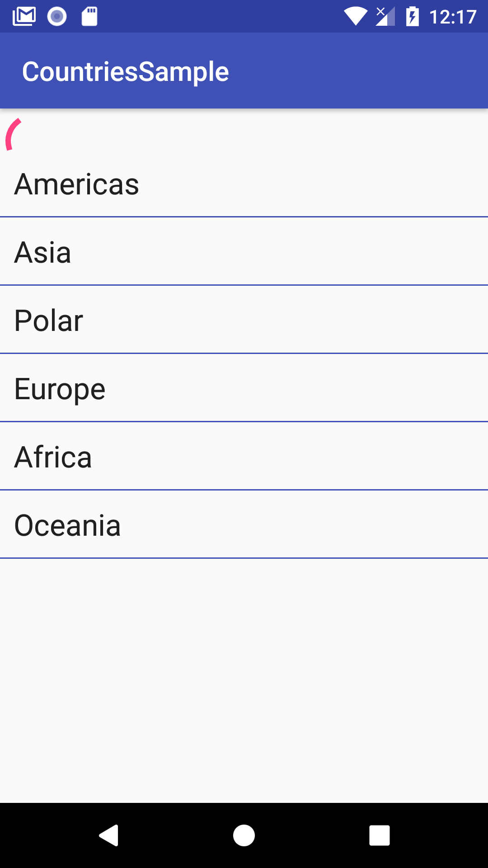The height and width of the screenshot is (868, 488).
Task: Tap the Android back navigation button
Action: coord(109,835)
